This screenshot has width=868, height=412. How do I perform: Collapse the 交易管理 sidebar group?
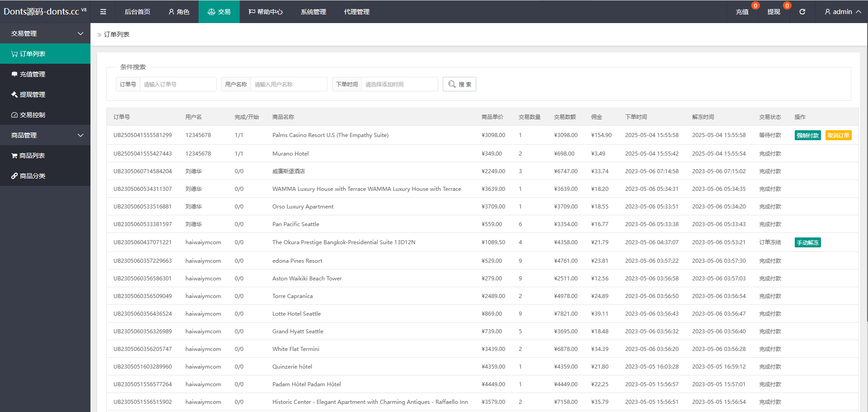[45, 33]
